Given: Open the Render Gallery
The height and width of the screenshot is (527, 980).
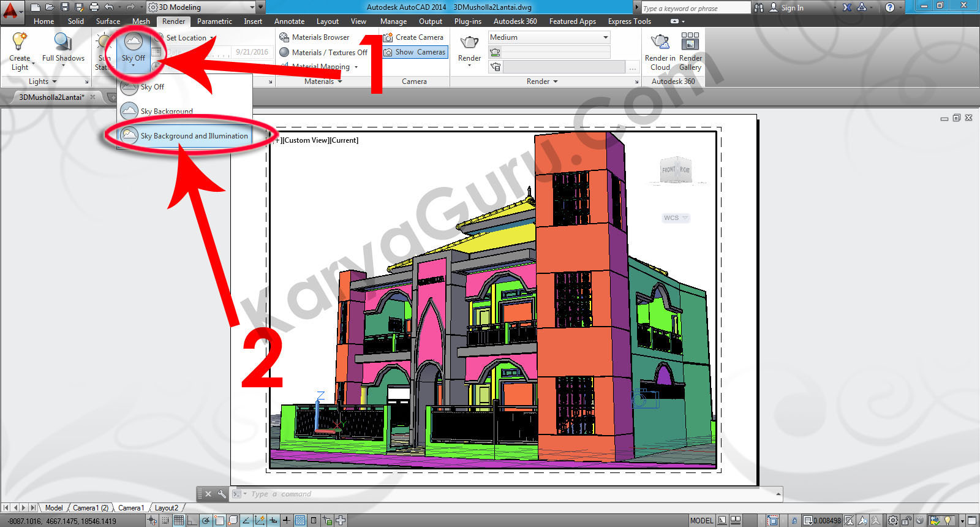Looking at the screenshot, I should pos(690,43).
